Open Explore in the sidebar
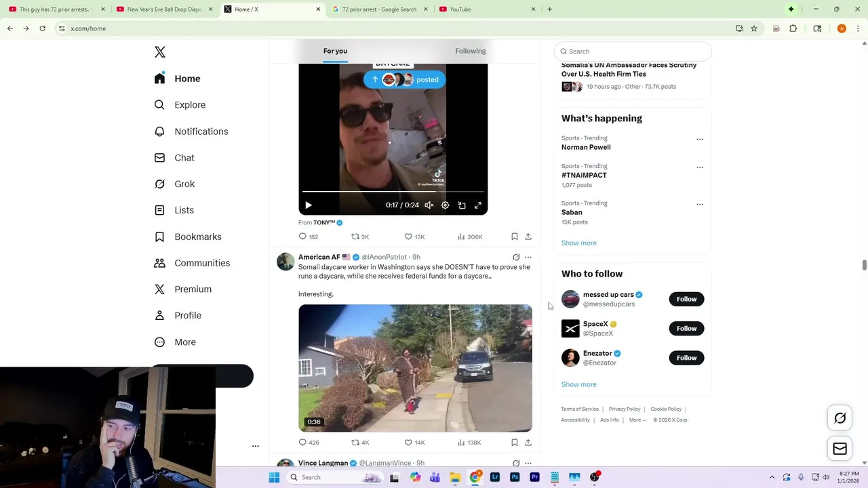The height and width of the screenshot is (488, 868). [x=180, y=105]
